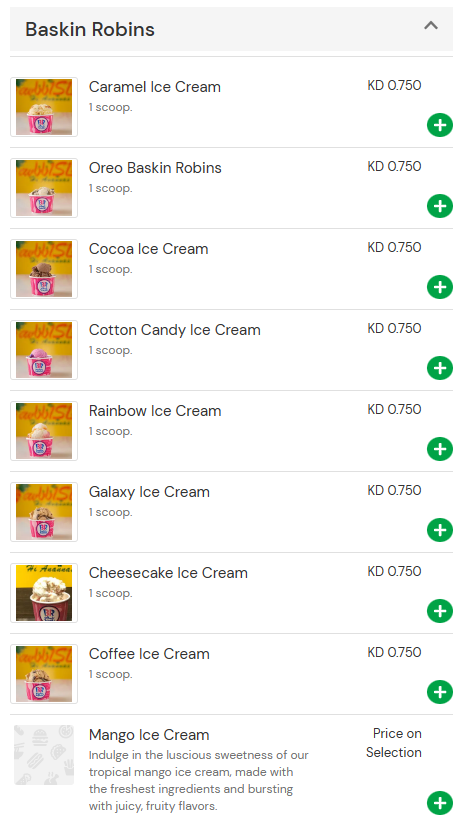460x828 pixels.
Task: Collapse the Baskin Robins section chevron
Action: click(431, 25)
